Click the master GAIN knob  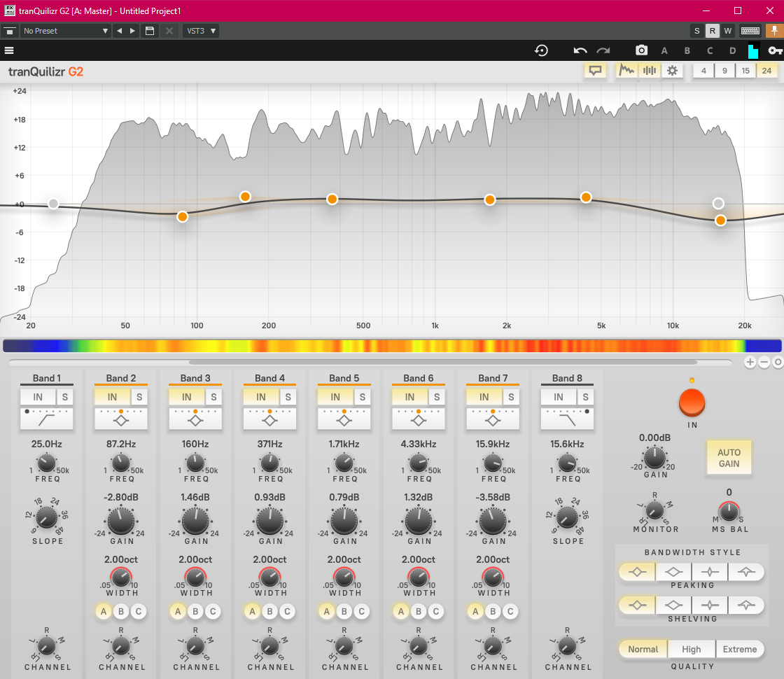click(654, 458)
